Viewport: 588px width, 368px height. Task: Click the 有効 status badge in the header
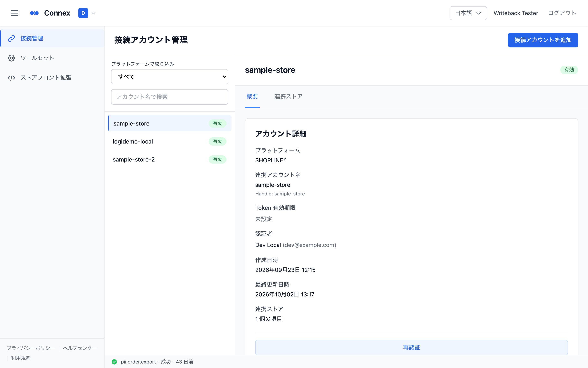[x=569, y=70]
